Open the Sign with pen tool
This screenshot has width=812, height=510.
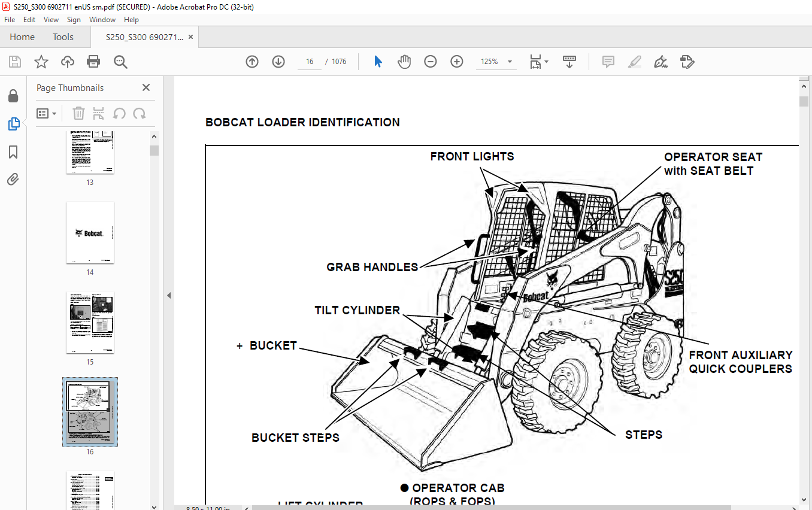tap(660, 62)
